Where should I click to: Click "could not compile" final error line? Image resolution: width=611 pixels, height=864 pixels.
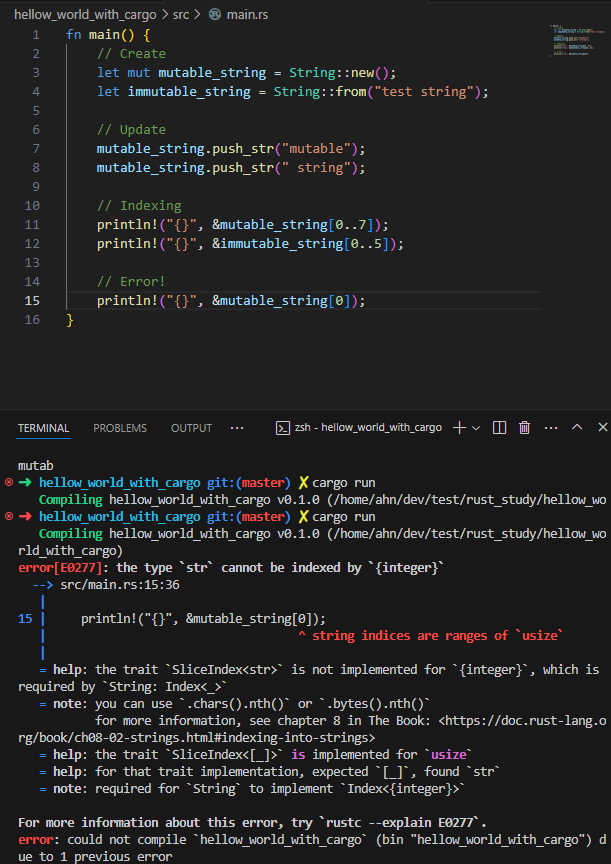click(x=129, y=840)
